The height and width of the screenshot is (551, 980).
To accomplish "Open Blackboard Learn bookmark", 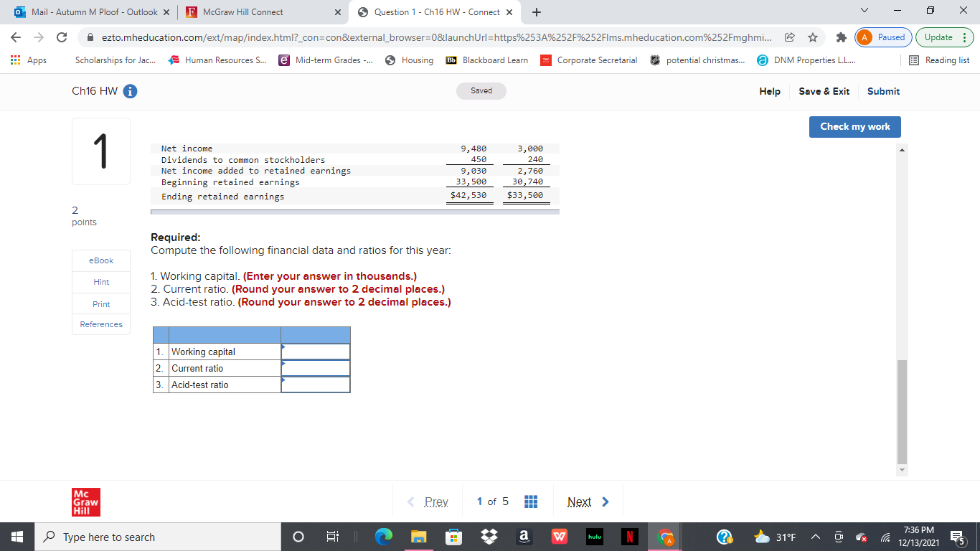I will pos(487,60).
